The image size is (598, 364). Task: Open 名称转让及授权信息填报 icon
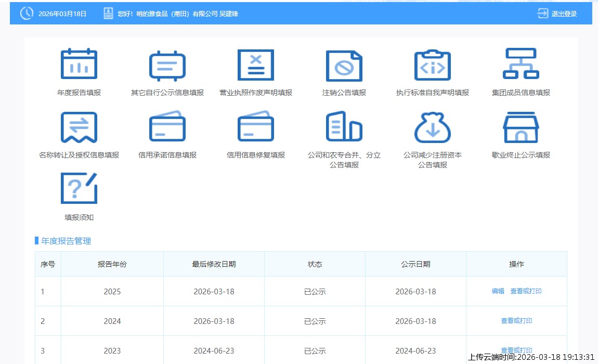pyautogui.click(x=79, y=127)
